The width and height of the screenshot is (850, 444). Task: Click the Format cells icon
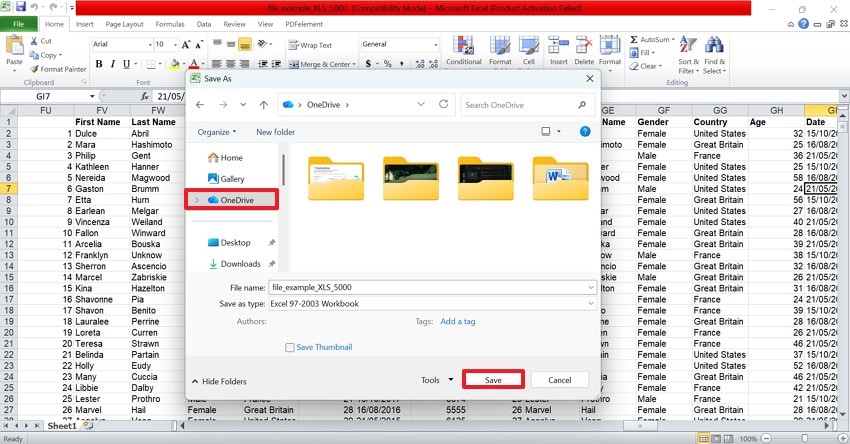pyautogui.click(x=610, y=46)
